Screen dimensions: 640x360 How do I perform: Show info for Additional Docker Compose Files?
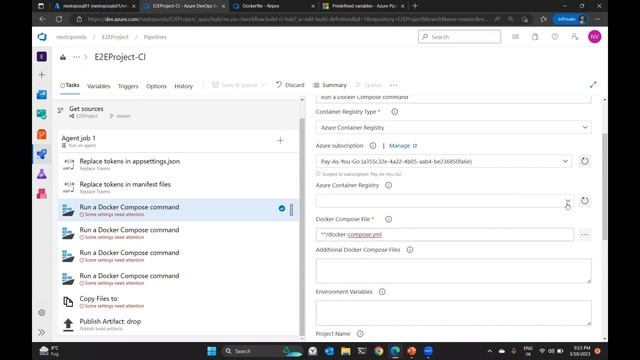(410, 250)
